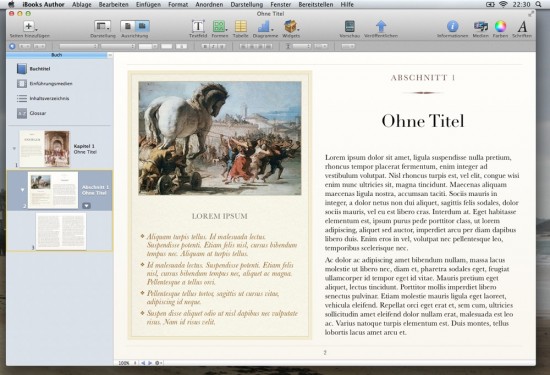
Task: Open the Format menu
Action: click(x=178, y=5)
